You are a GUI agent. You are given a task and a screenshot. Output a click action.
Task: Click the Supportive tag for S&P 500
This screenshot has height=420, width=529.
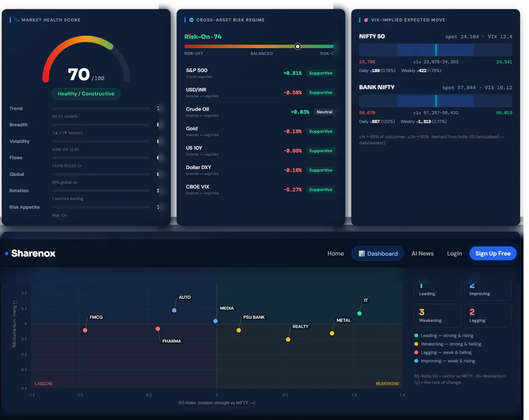click(x=321, y=73)
